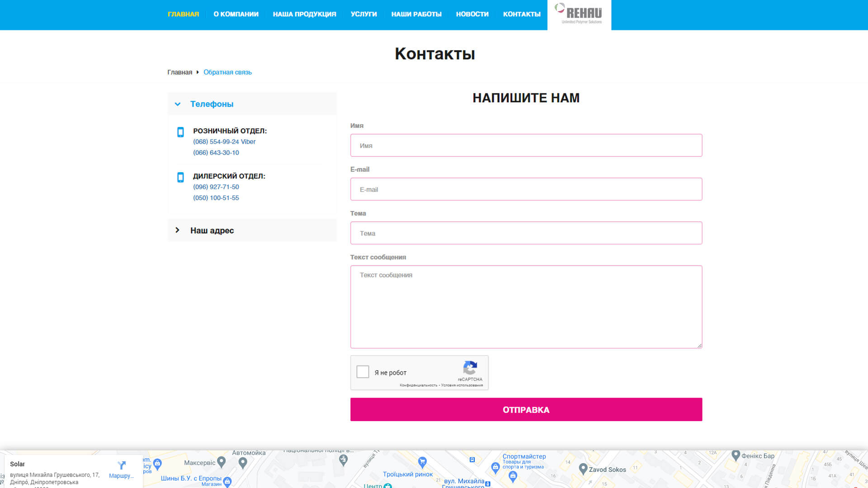Call dealer number (050) 100-51-55
The image size is (868, 488).
point(216,198)
